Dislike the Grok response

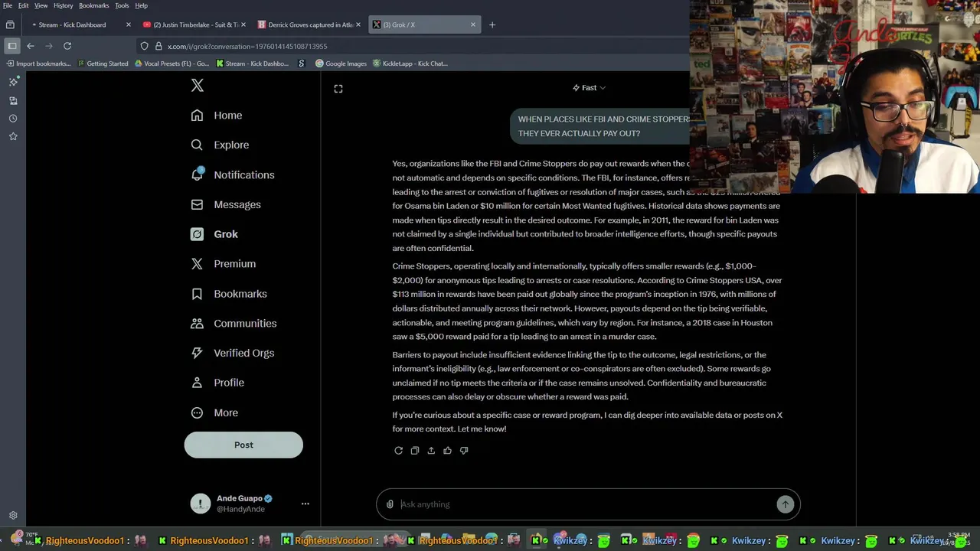point(464,451)
